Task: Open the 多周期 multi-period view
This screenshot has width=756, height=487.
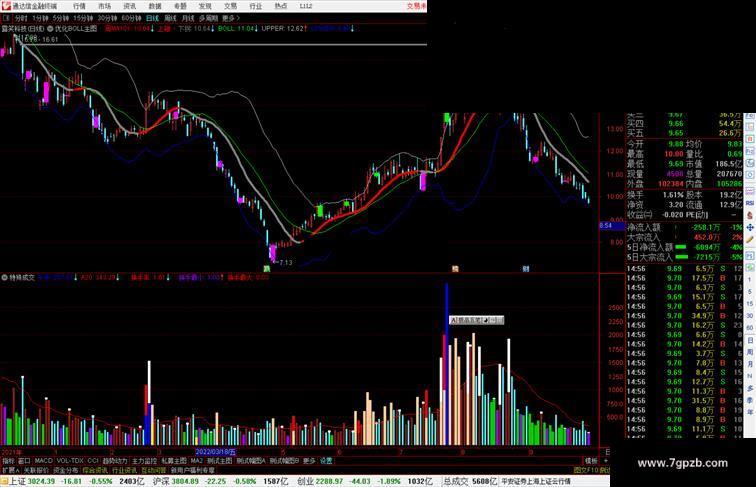Action: (x=208, y=18)
